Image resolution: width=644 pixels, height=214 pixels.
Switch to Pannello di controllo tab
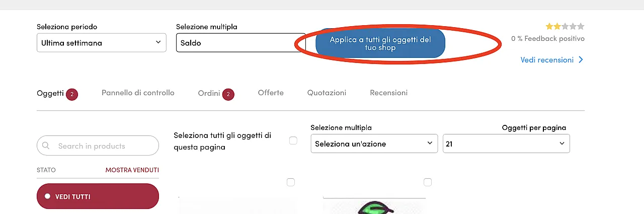138,93
